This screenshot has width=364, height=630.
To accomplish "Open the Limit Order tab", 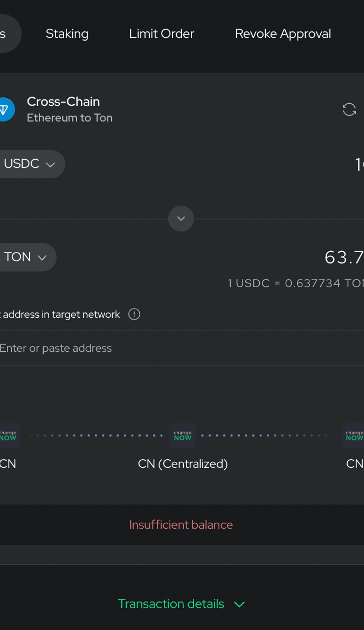I will pyautogui.click(x=161, y=34).
